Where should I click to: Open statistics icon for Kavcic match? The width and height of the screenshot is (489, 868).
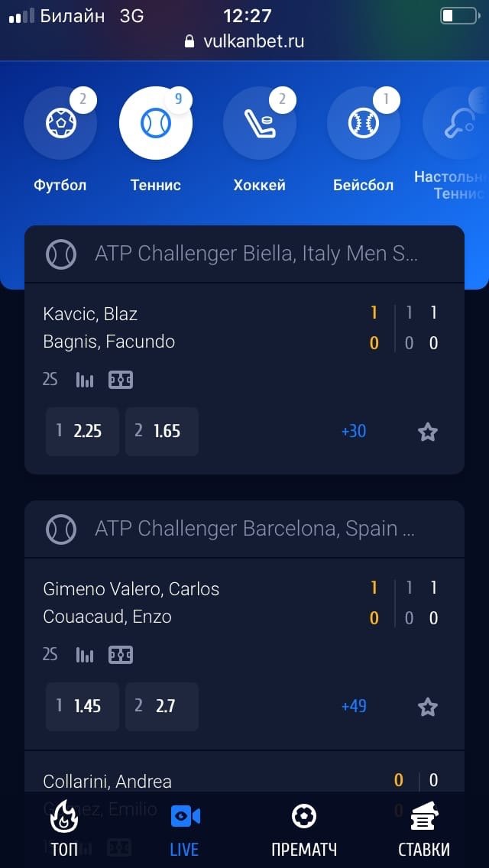85,380
